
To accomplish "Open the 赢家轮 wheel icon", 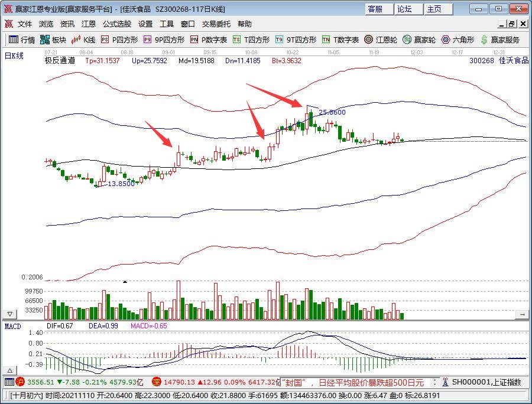I will pyautogui.click(x=407, y=40).
